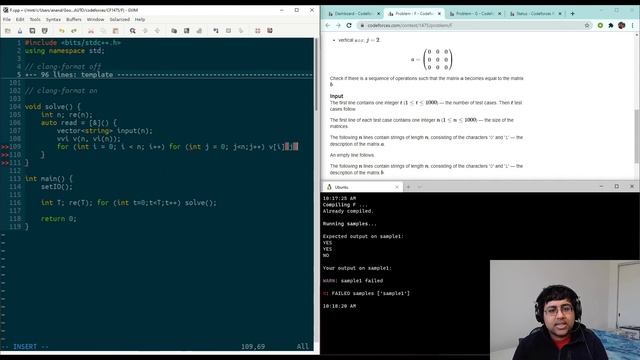Click the Open file icon in GVim toolbar

coord(8,31)
